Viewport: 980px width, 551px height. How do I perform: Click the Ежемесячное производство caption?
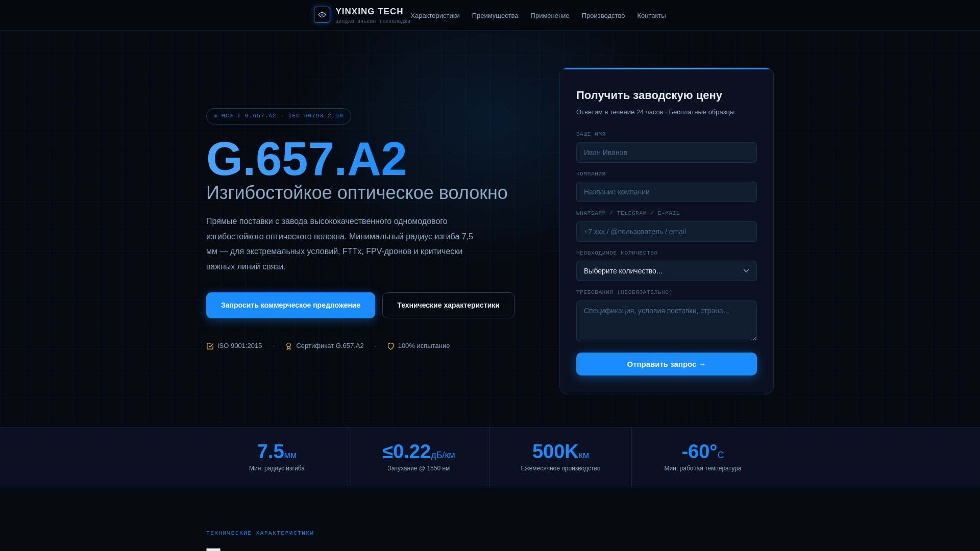(560, 468)
